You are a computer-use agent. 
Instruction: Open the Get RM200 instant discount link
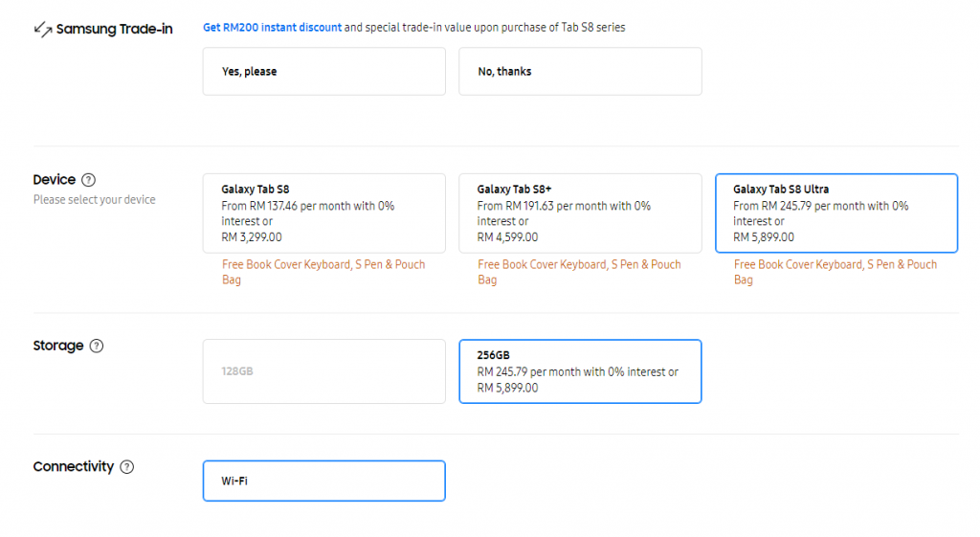pos(272,28)
